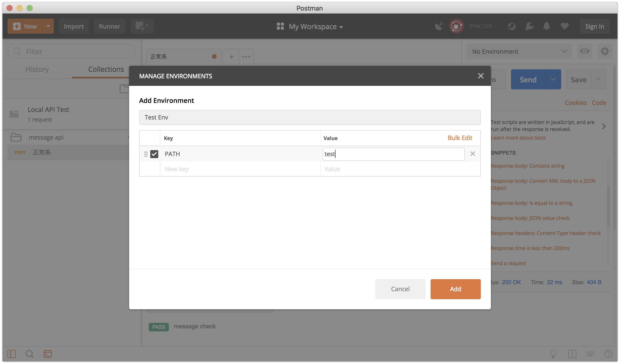The width and height of the screenshot is (620, 364).
Task: Open the Cookies link
Action: (x=576, y=103)
